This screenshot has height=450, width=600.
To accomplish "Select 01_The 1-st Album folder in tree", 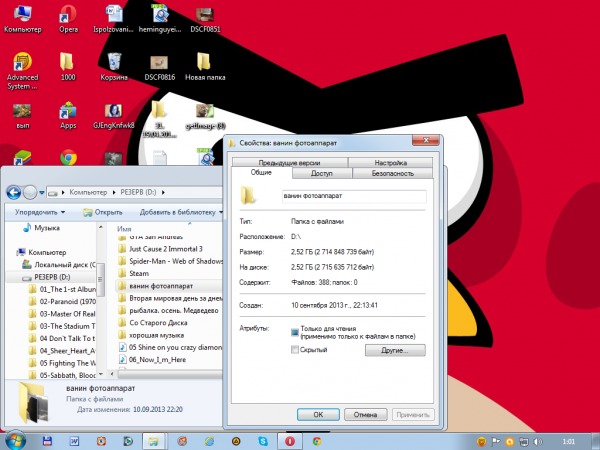I will pos(62,289).
